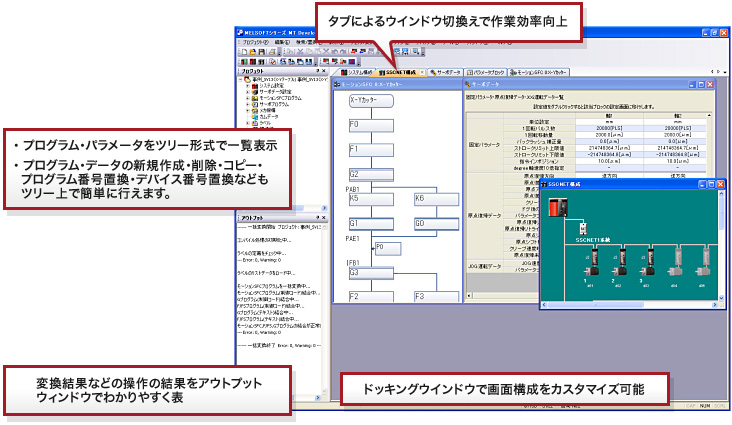Collapse the root project tree node
Viewport: 732px width, 425px height.
coord(243,81)
